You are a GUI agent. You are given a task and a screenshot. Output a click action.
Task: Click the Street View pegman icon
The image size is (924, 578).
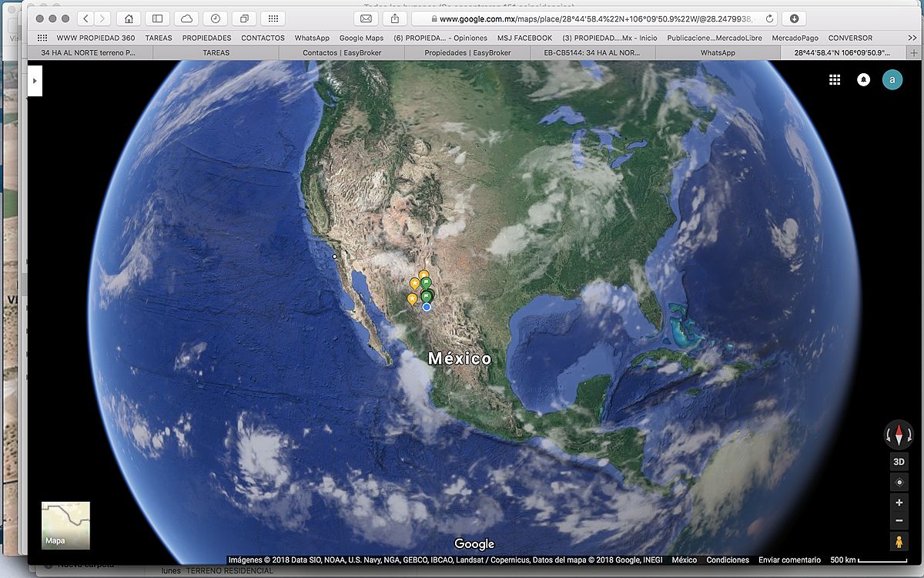pyautogui.click(x=899, y=543)
